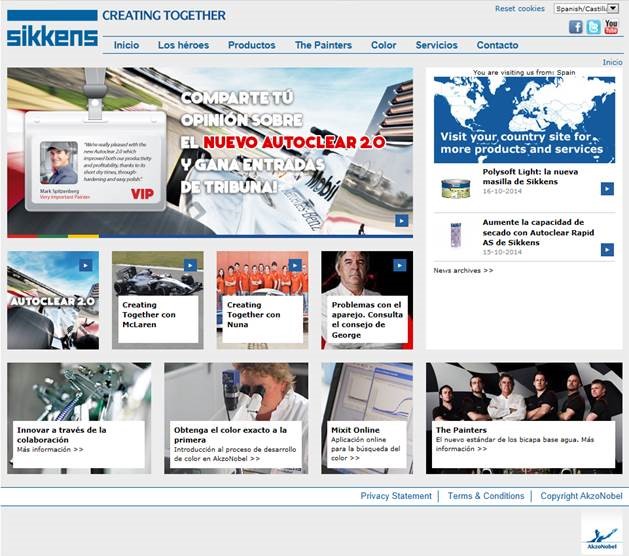Open Creating Together con Nuna tile text
Screen dimensions: 629x556
[x=254, y=315]
